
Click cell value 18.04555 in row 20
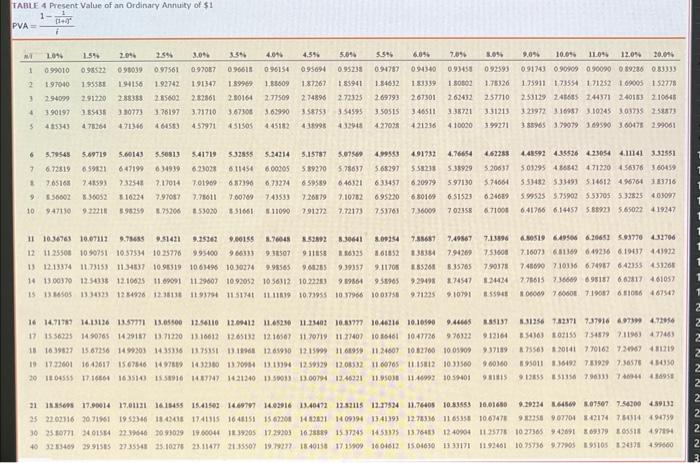click(57, 378)
